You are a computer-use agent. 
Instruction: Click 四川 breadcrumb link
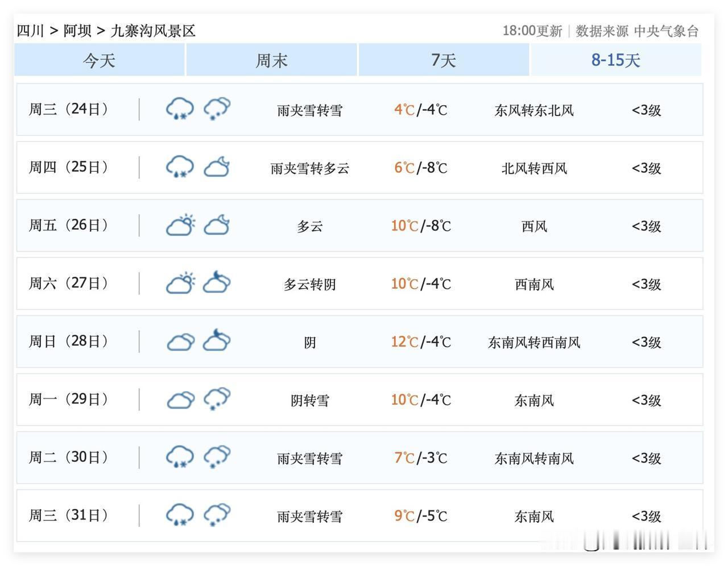[31, 31]
